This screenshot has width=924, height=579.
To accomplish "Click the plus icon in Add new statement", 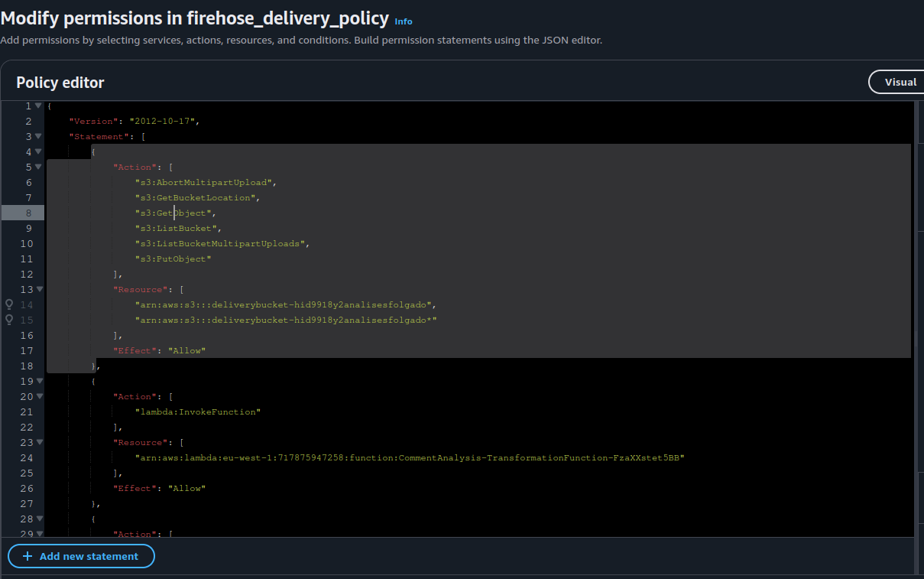I will tap(26, 556).
